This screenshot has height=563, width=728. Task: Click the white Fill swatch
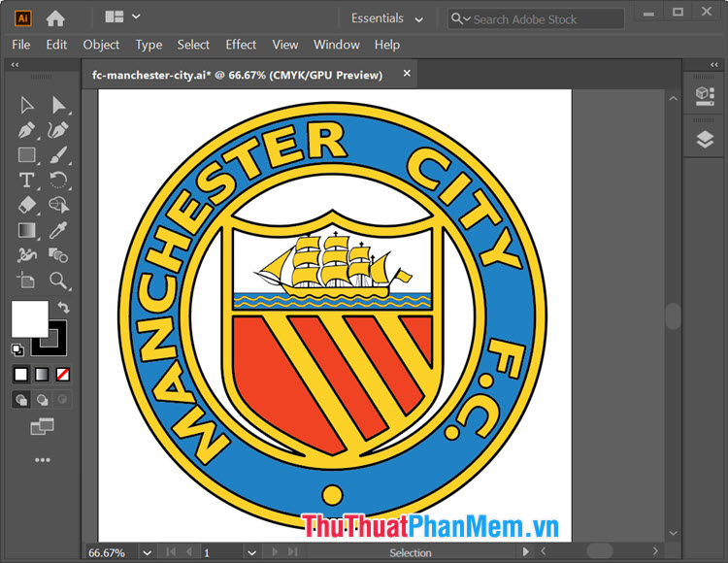coord(30,318)
